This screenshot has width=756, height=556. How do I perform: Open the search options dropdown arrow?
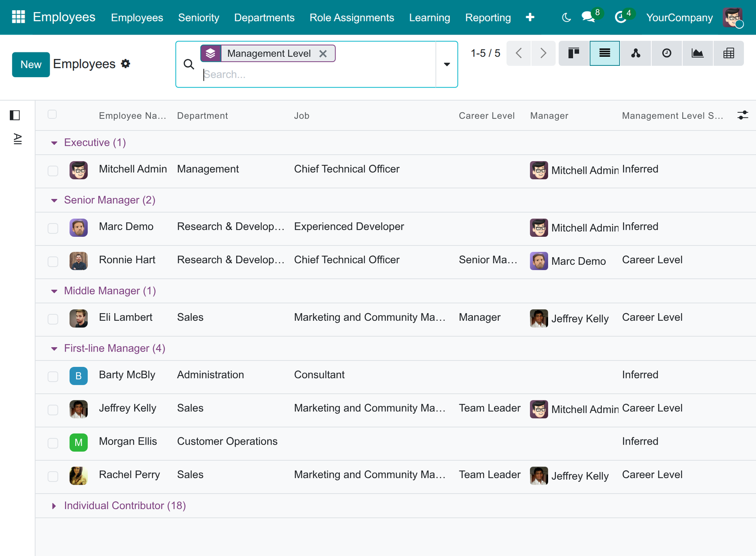(447, 64)
